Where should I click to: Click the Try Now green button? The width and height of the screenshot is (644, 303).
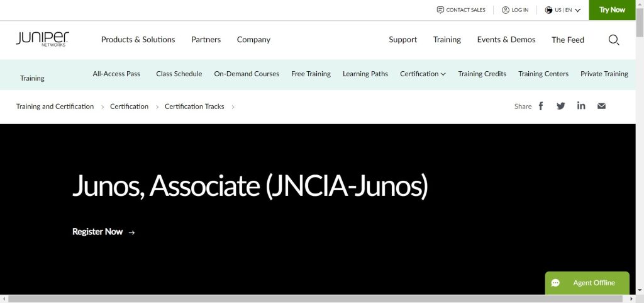pos(612,10)
